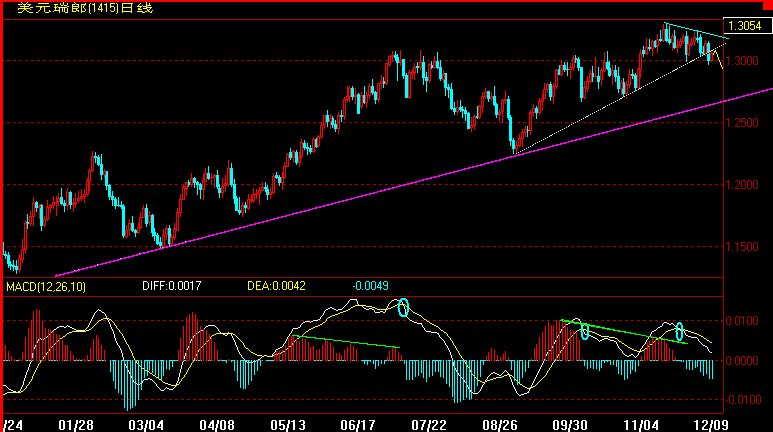Click the 0.0000 MACD axis label
This screenshot has height=432, width=773.
tap(742, 360)
